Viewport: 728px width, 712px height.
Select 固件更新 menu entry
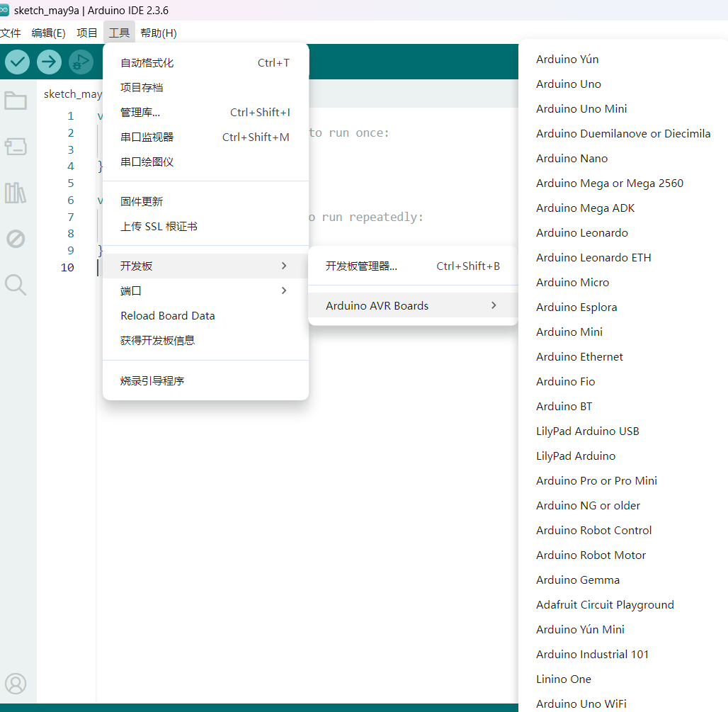pyautogui.click(x=205, y=202)
